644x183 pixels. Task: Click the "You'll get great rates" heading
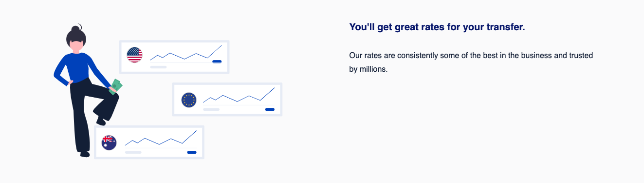[x=437, y=27]
